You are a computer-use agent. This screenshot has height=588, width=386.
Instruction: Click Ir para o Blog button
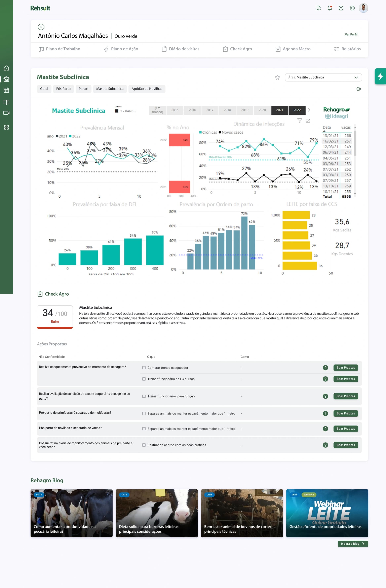point(353,544)
